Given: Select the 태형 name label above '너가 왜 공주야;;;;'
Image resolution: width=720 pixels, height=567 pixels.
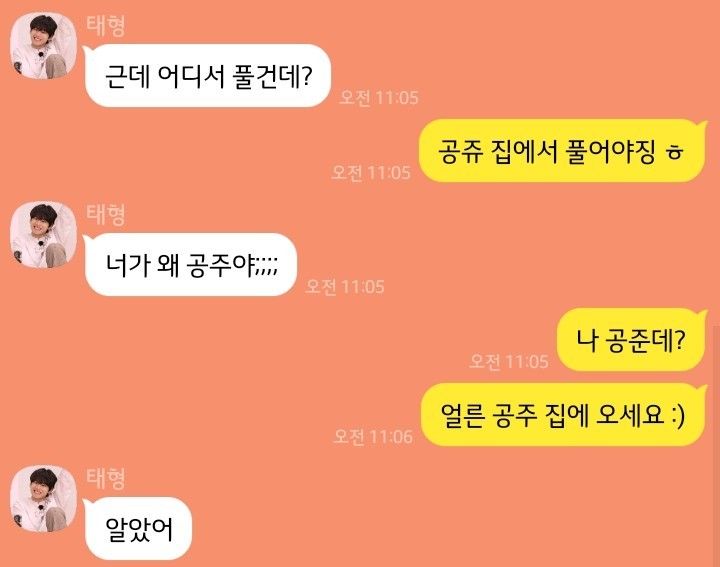Looking at the screenshot, I should point(106,214).
